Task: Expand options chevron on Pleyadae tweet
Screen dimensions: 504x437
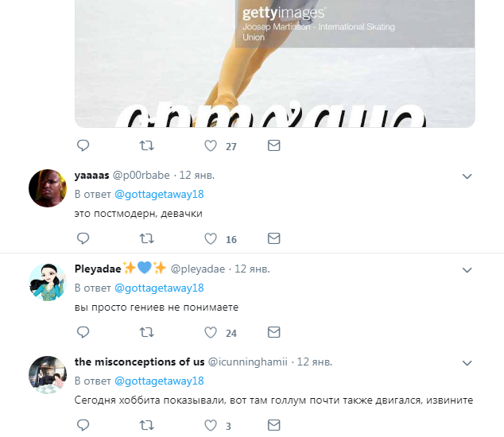Action: pyautogui.click(x=467, y=270)
